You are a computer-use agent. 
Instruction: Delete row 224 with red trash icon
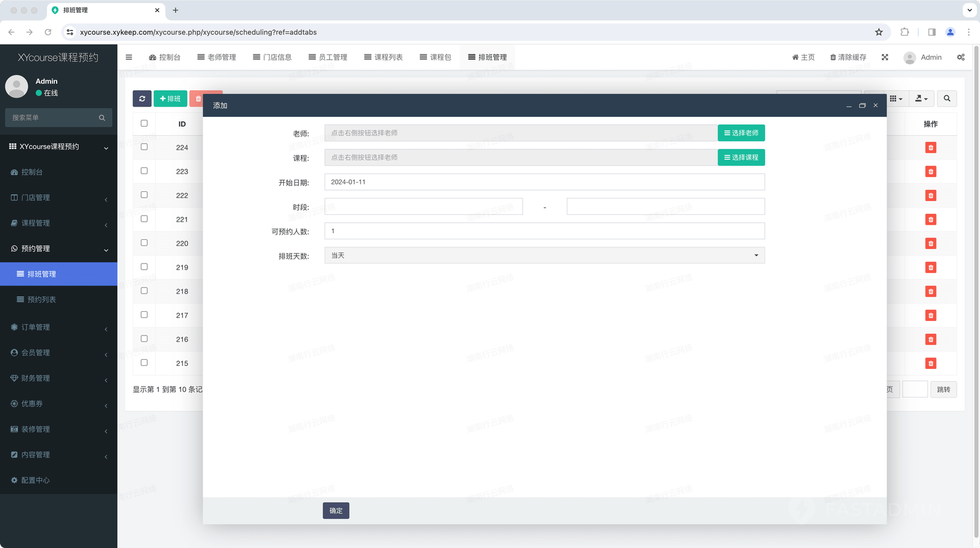[931, 147]
